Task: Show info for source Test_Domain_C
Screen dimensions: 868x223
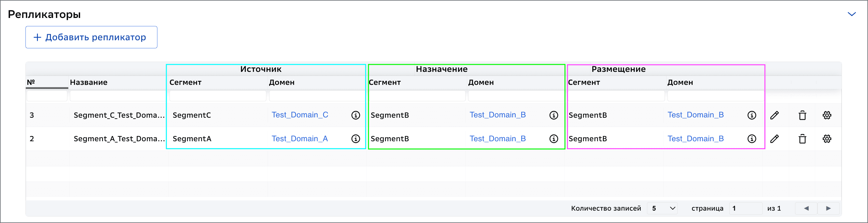Action: click(355, 115)
